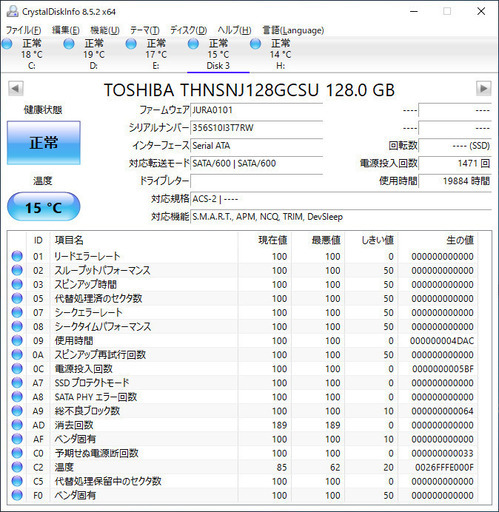Click the 対応規格 value ACS-2

click(x=204, y=199)
